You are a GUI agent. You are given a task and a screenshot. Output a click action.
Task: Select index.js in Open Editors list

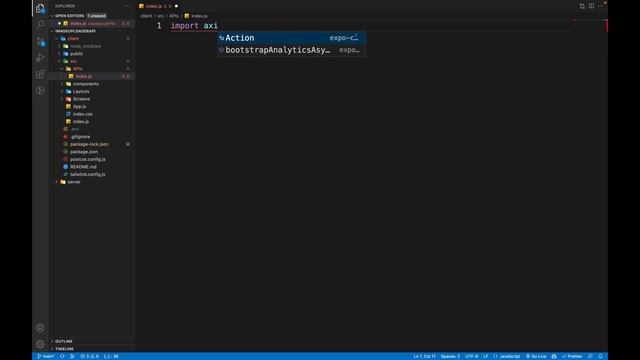tap(92, 24)
